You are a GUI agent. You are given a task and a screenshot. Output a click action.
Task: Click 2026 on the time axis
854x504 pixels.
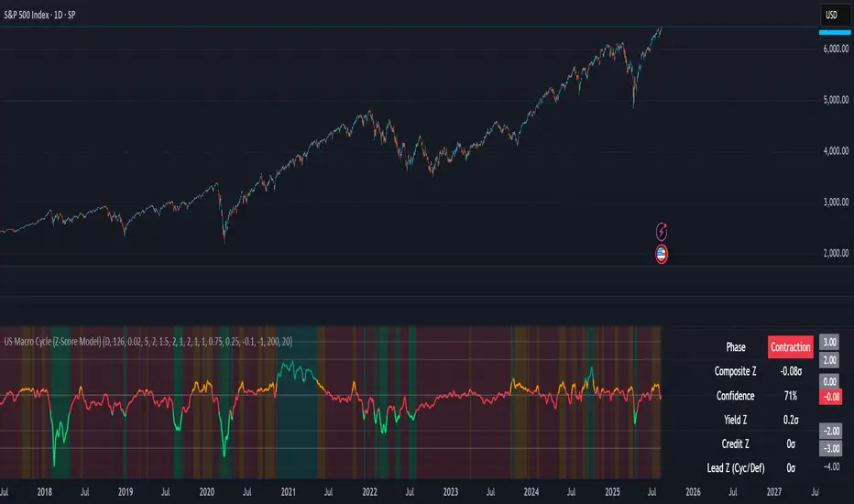693,492
